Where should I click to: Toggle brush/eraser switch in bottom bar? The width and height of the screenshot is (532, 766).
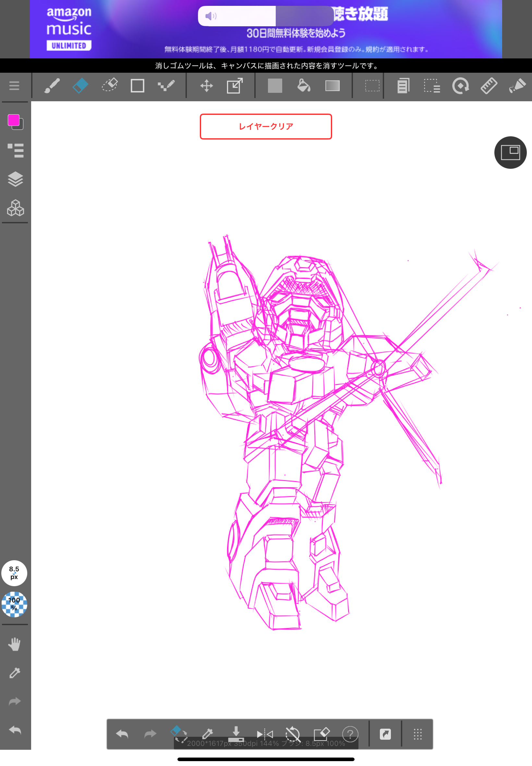pyautogui.click(x=178, y=734)
